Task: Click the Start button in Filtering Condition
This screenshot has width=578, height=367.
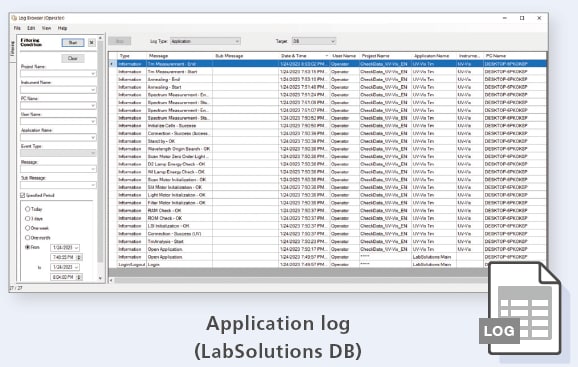Action: click(73, 42)
